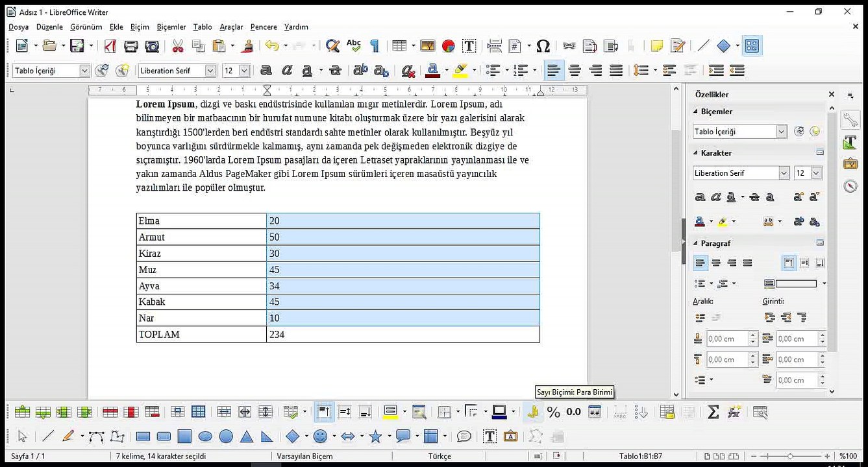Insert a comment (yellow sticky note icon)
This screenshot has height=467, width=868.
click(657, 46)
